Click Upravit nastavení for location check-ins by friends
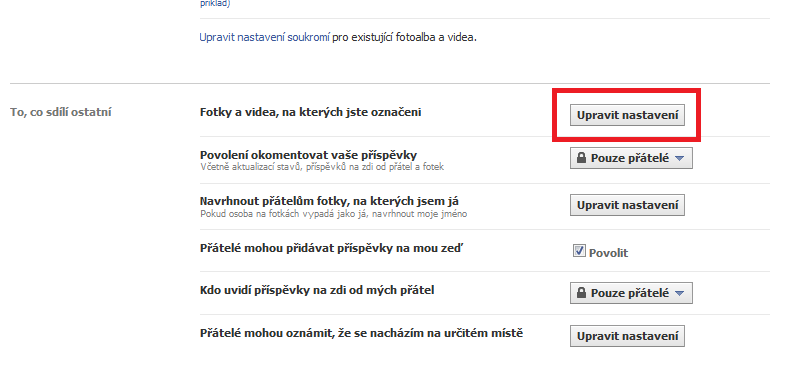The image size is (797, 383). (x=627, y=336)
